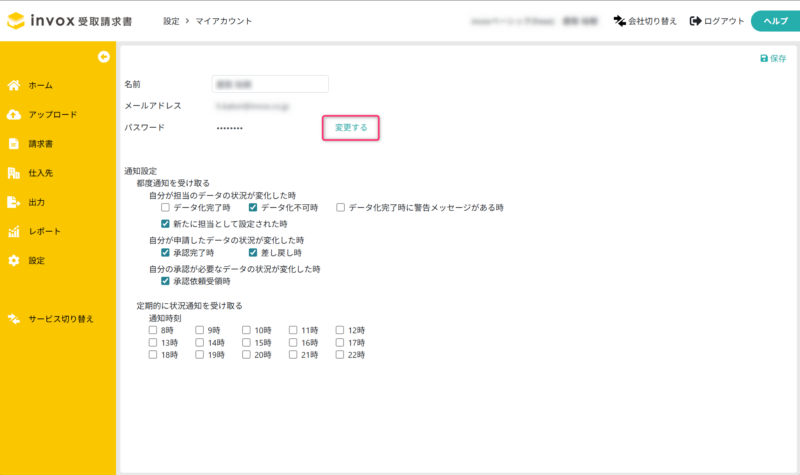Click the サービス切り替え arrows icon
The height and width of the screenshot is (475, 800).
(14, 319)
